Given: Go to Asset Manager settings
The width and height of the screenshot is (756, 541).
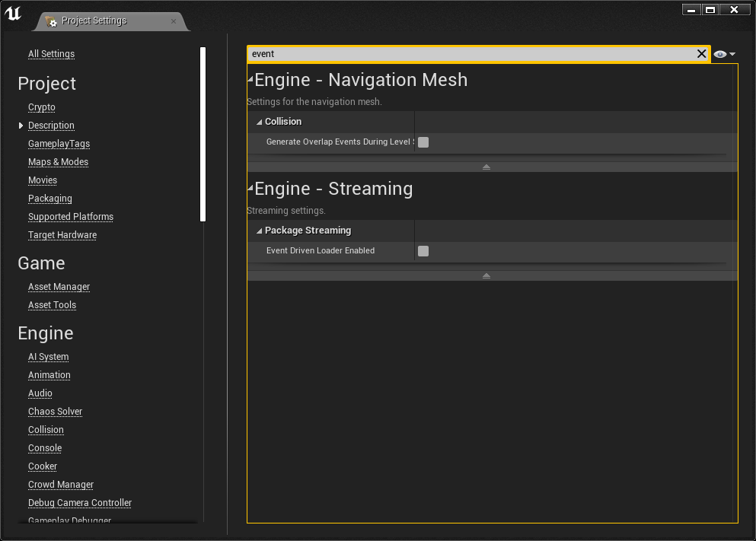Looking at the screenshot, I should [59, 287].
